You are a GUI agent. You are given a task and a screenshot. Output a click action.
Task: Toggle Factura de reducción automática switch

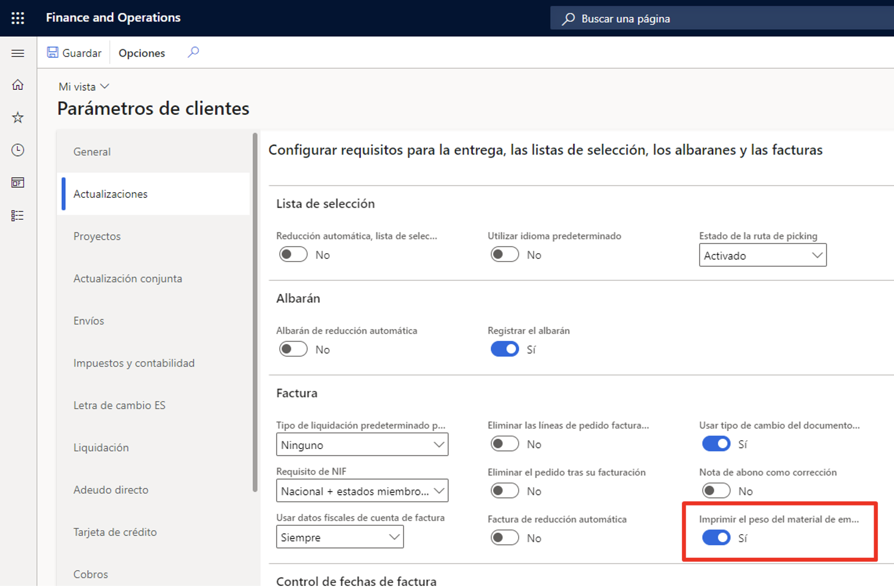coord(504,537)
